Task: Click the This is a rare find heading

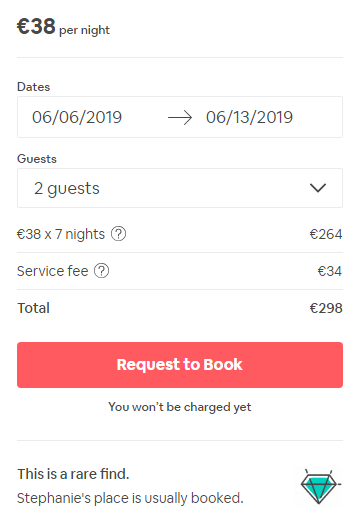Action: coord(73,474)
